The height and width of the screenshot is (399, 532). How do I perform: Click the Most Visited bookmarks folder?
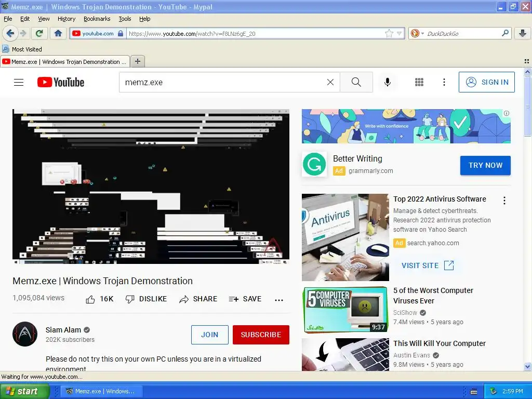click(22, 49)
